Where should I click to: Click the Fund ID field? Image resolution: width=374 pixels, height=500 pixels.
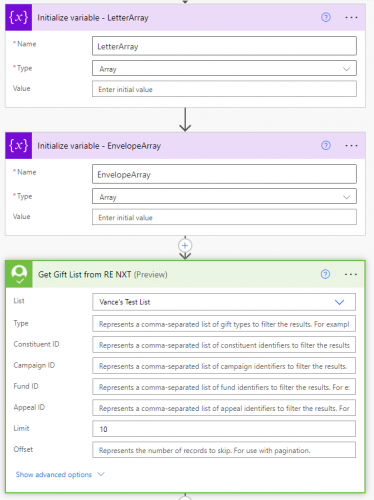pos(224,387)
